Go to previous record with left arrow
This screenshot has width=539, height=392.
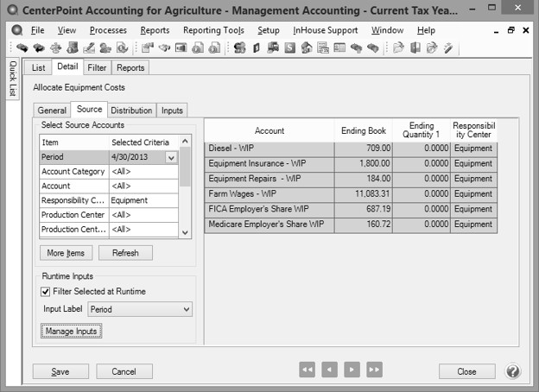[x=329, y=370]
